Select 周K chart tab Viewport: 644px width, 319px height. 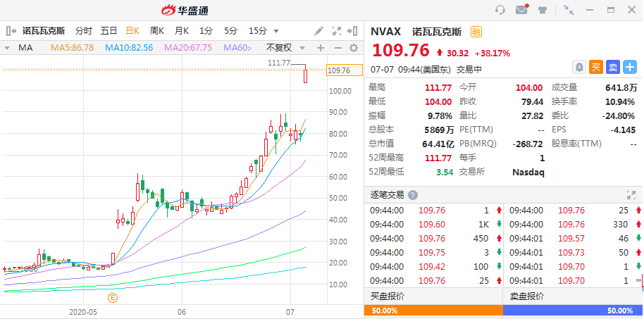point(157,31)
